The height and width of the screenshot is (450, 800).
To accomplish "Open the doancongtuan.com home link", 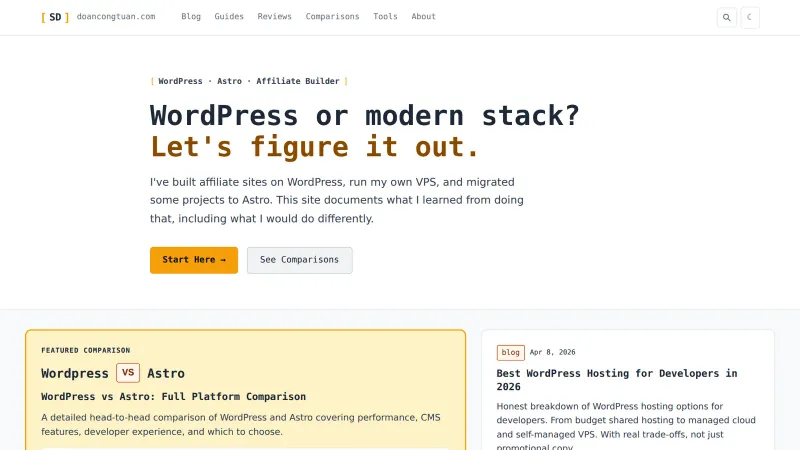I will [x=116, y=16].
